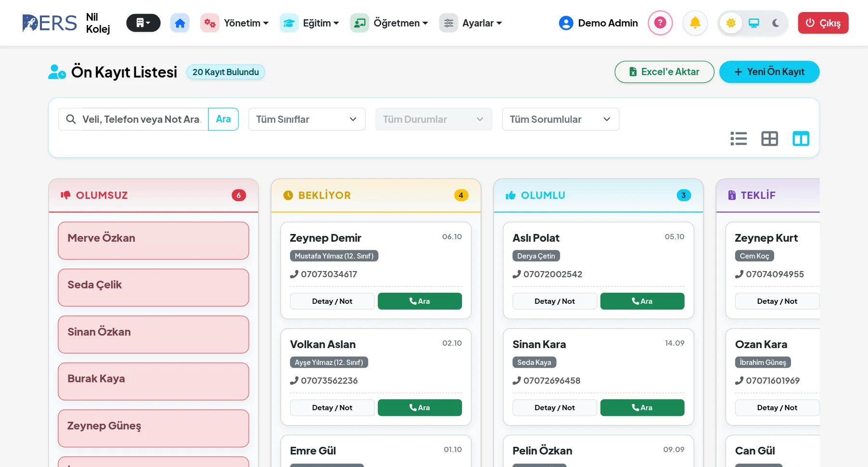Open Detay / Not for Sinan Kara

(555, 407)
